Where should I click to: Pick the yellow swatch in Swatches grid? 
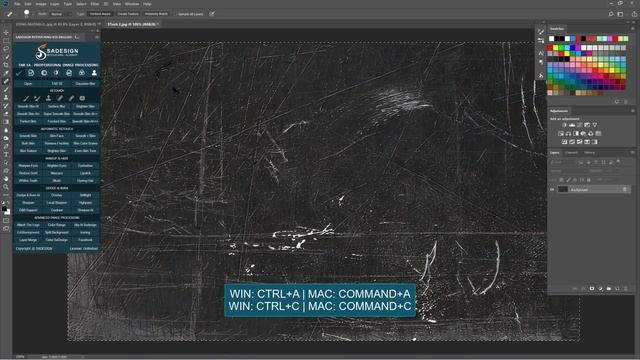556,48
